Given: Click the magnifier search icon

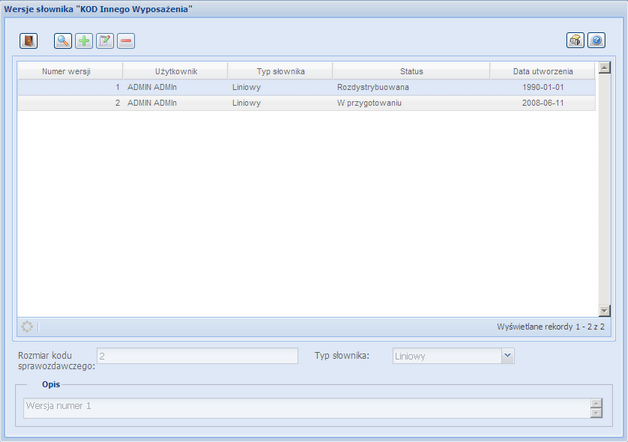Looking at the screenshot, I should (62, 41).
